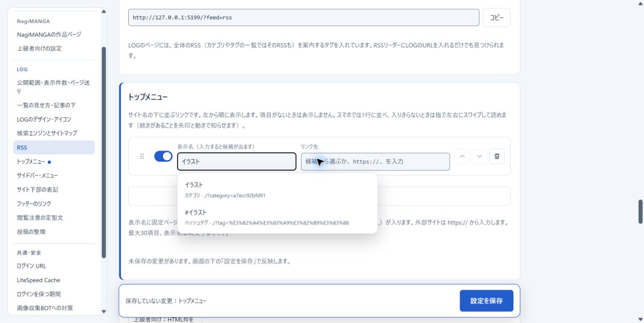
Task: Open 一覧の見せ方・記事の下 in sidebar
Action: click(54, 105)
